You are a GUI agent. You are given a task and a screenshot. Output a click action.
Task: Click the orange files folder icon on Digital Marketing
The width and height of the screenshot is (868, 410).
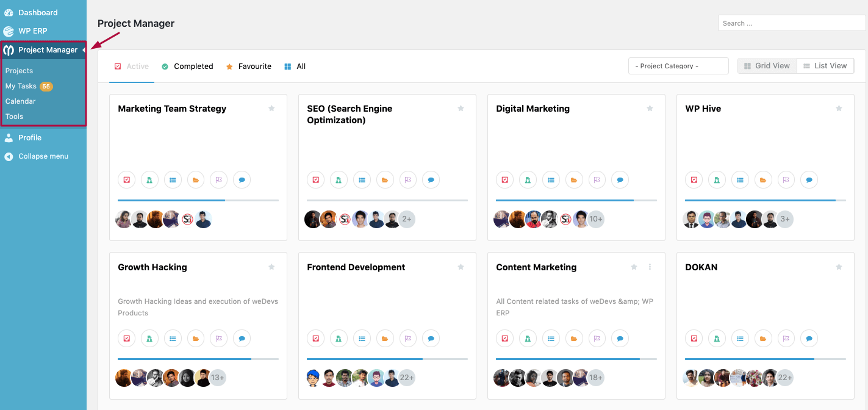574,179
